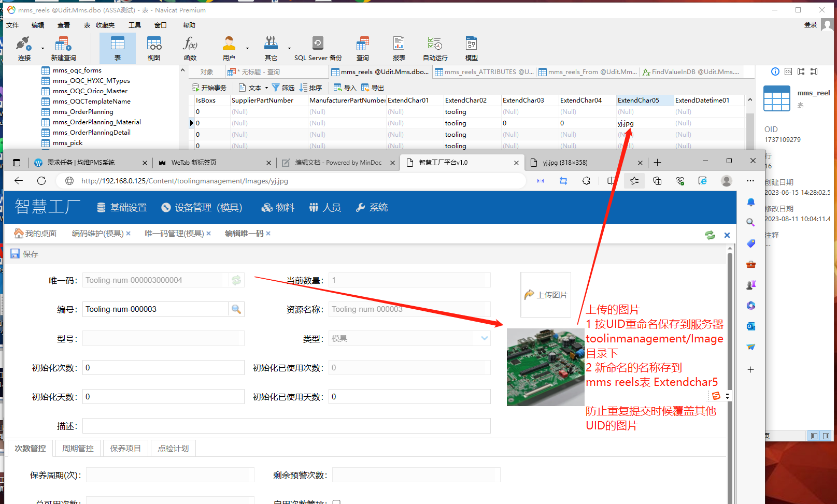
Task: Open the 模型 model icon
Action: (471, 49)
